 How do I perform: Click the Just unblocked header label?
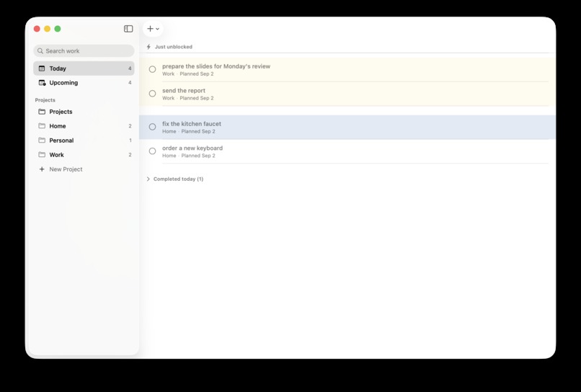coord(174,47)
